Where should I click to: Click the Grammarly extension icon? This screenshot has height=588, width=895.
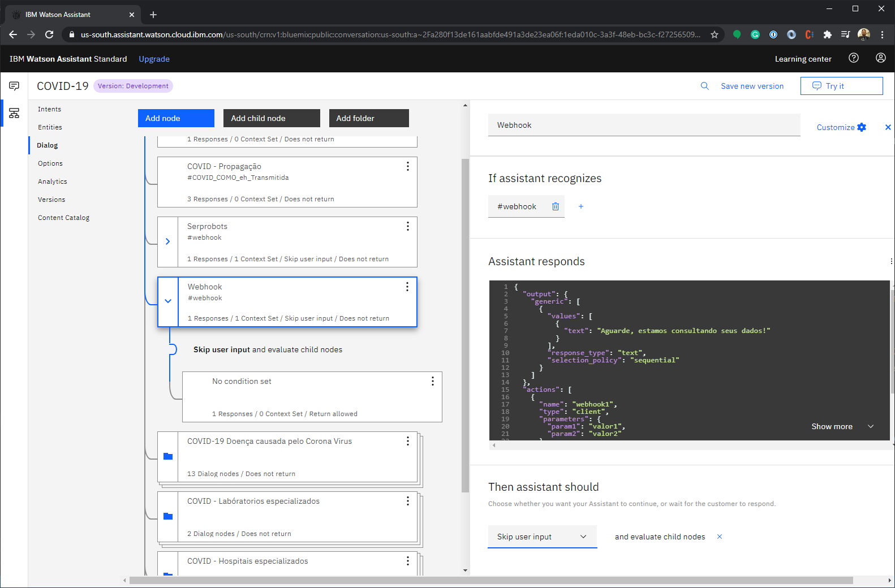click(x=755, y=34)
